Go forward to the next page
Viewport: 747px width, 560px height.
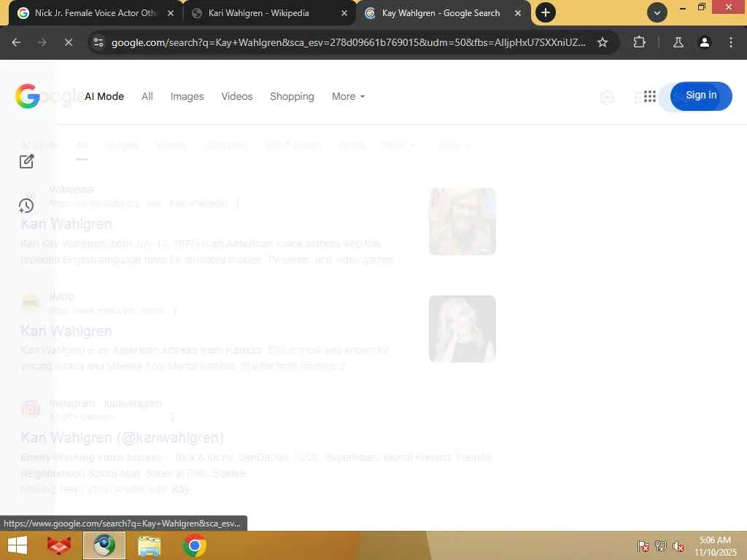tap(42, 42)
